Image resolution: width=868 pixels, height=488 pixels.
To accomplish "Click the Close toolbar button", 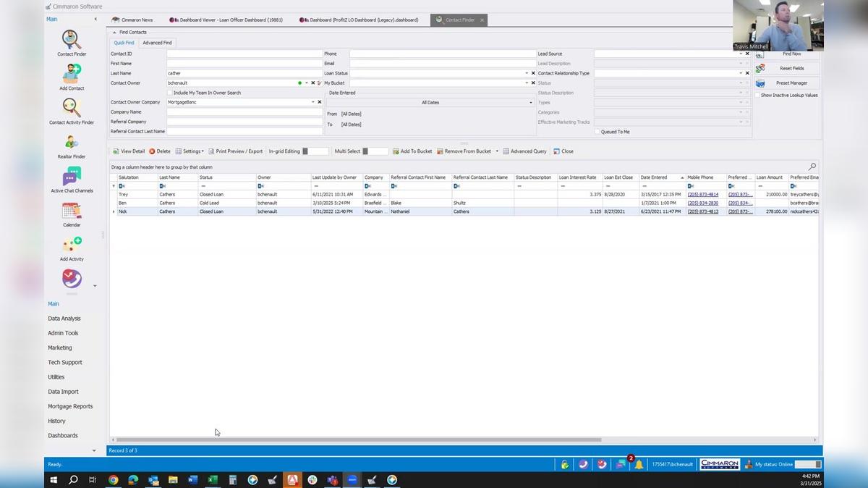I will click(x=563, y=151).
